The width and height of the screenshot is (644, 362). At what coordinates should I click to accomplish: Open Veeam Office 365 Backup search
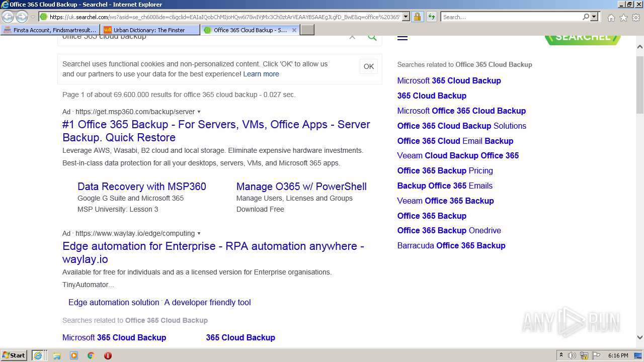click(x=445, y=201)
